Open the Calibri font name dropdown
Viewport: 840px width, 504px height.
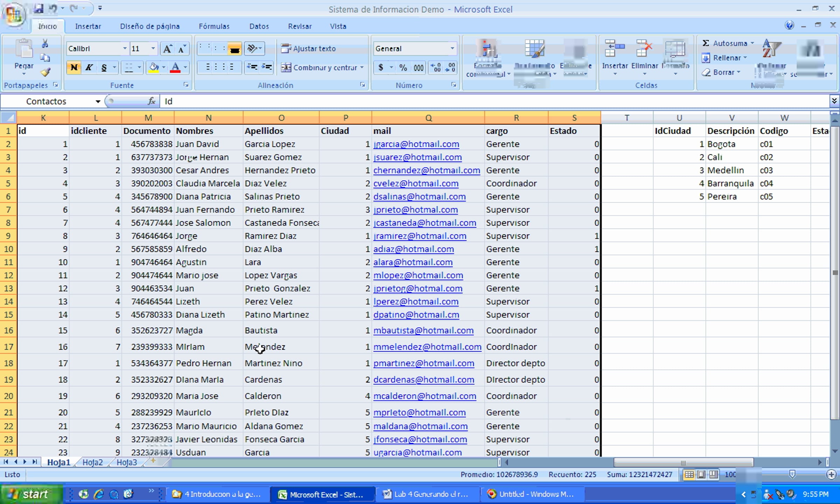[125, 49]
